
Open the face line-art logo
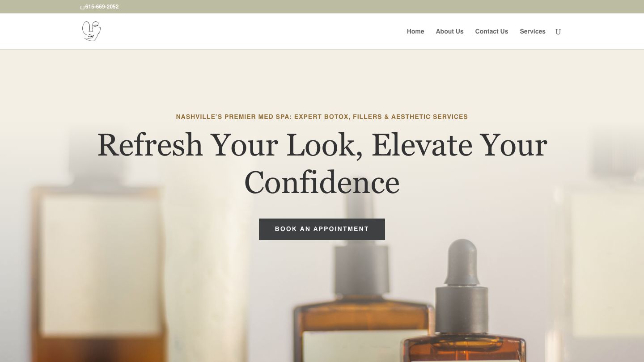(x=91, y=31)
